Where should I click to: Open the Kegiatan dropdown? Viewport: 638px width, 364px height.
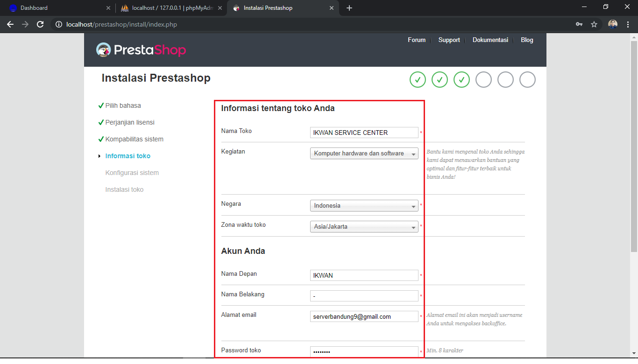click(x=364, y=154)
